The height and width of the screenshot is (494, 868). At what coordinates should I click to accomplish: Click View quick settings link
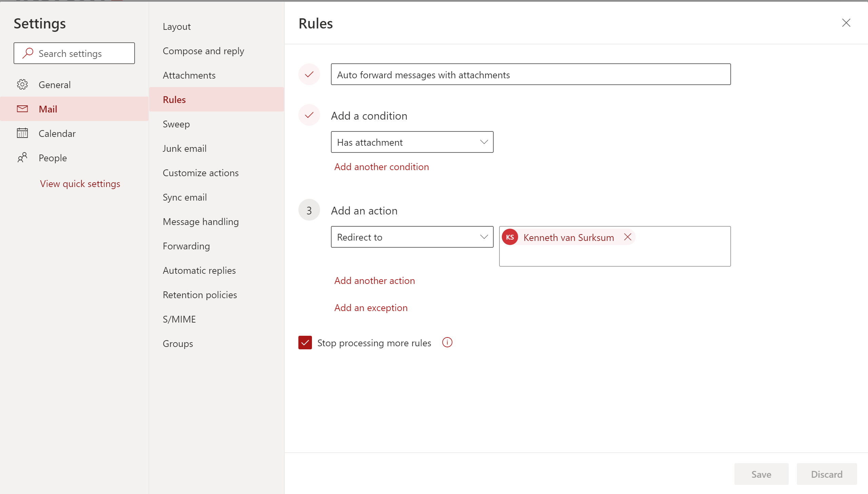tap(80, 184)
